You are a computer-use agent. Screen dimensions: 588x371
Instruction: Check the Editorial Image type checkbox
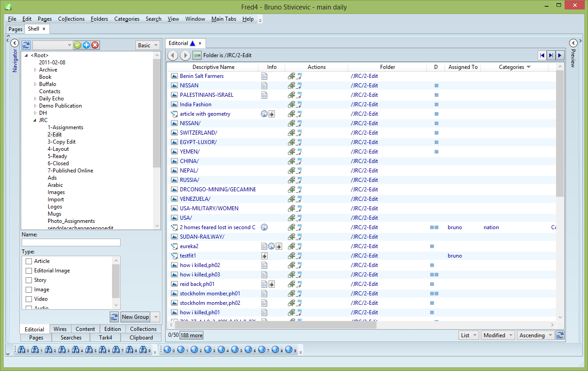(29, 271)
